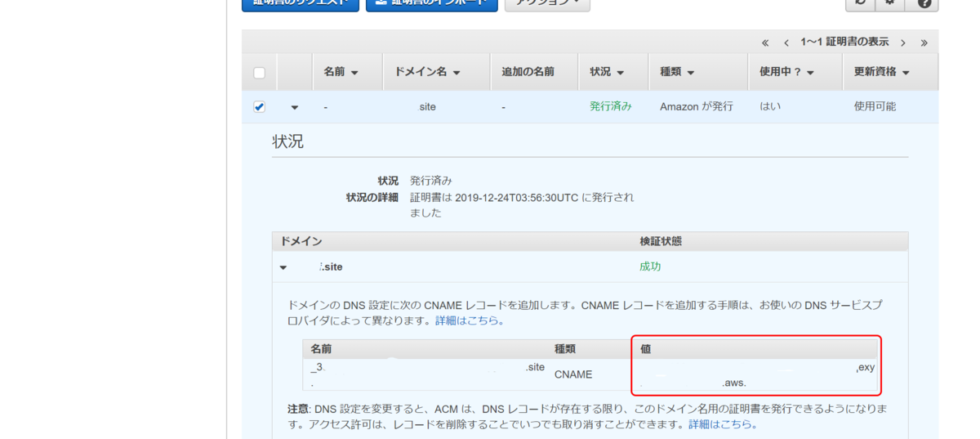The width and height of the screenshot is (980, 439).
Task: Click green 発行済み status in certificate row
Action: pos(611,106)
